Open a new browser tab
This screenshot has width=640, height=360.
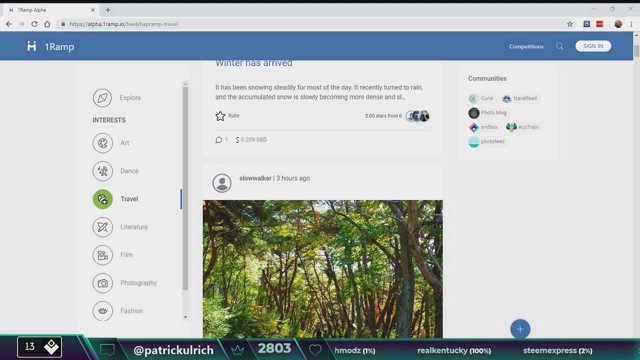108,10
